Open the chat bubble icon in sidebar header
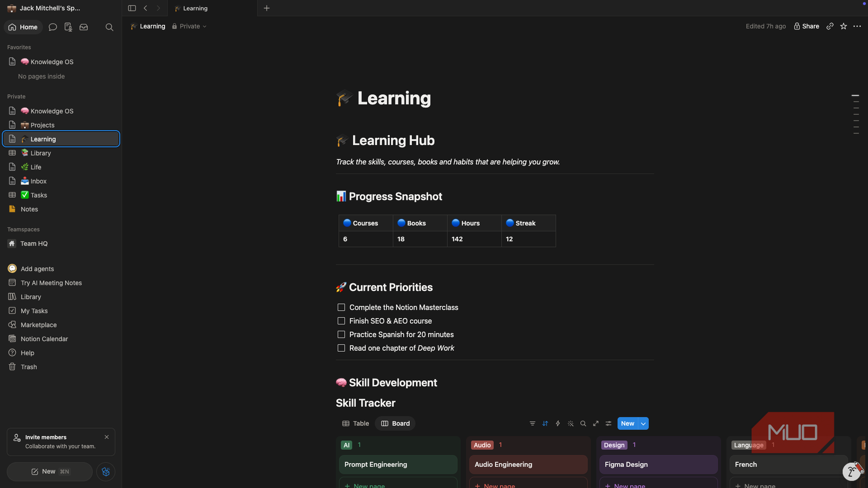This screenshot has width=868, height=488. point(53,27)
